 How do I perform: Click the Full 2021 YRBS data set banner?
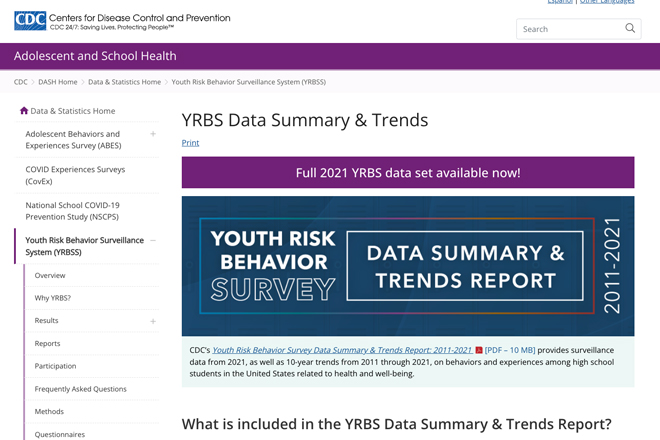click(408, 173)
